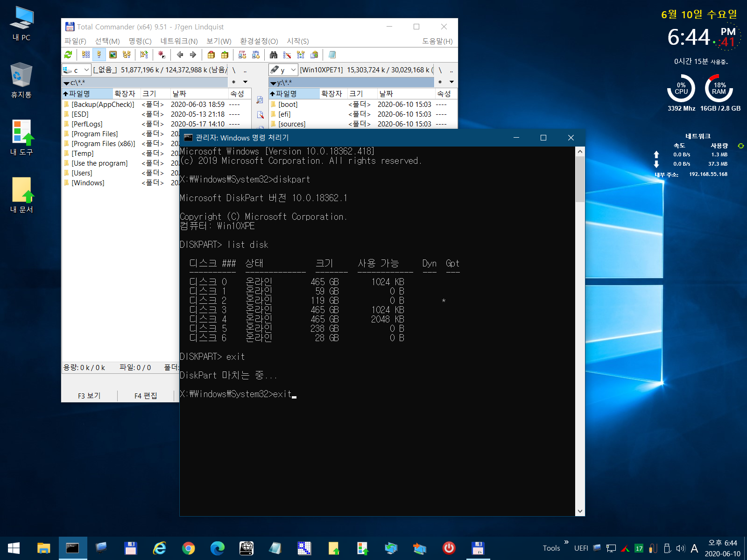
Task: Open the URL new connection icon
Action: 256,55
